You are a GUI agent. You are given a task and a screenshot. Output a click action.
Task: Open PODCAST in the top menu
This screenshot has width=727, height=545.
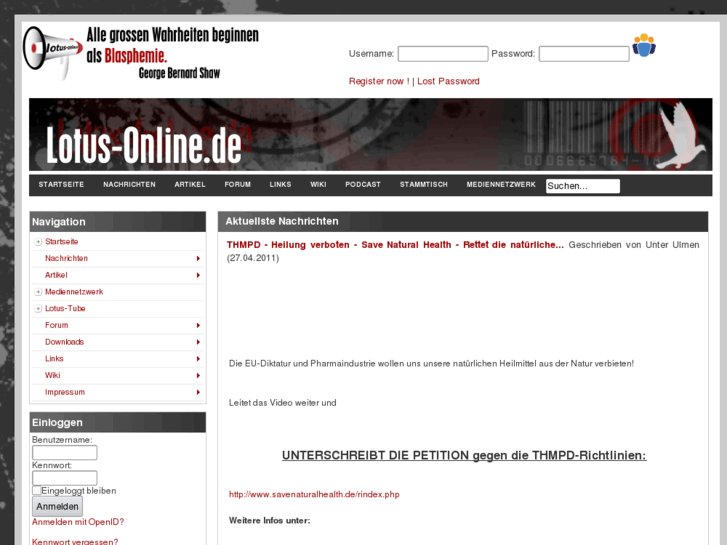pos(363,185)
